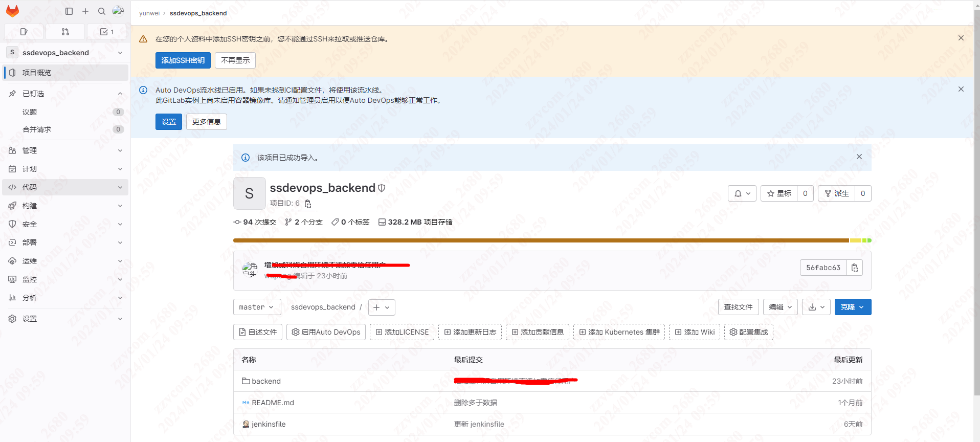Copy commit SHA 56fabc63 icon
Viewport: 980px width, 442px height.
(855, 268)
